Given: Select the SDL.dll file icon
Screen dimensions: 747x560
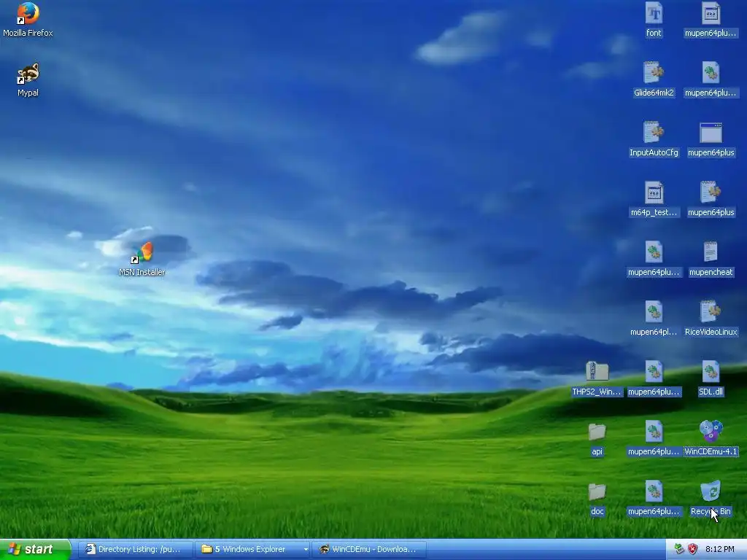Looking at the screenshot, I should [x=711, y=378].
